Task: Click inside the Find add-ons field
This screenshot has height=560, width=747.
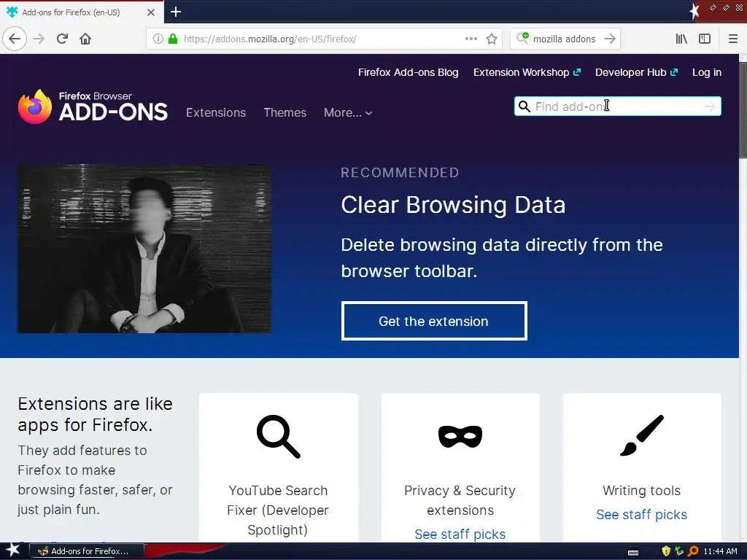Action: pyautogui.click(x=617, y=106)
